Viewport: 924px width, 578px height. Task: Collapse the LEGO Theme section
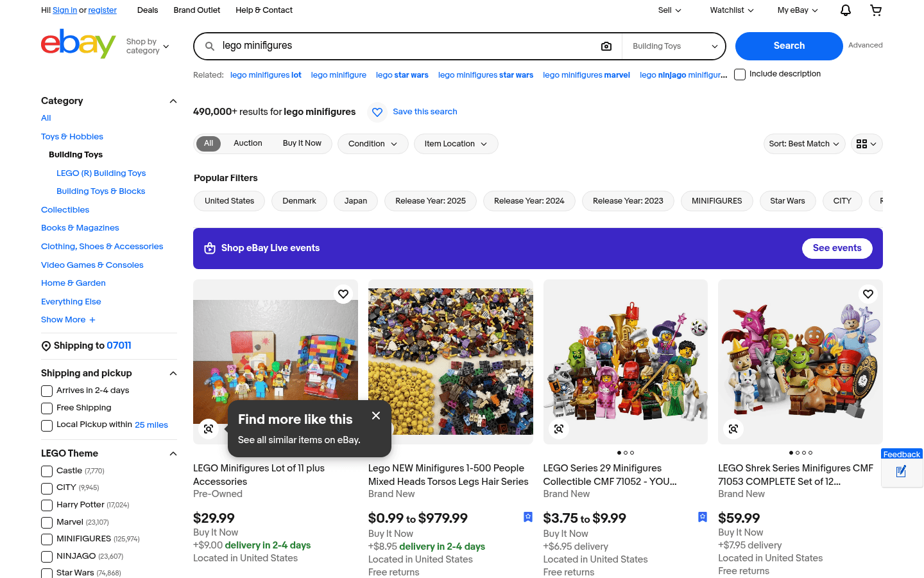coord(173,454)
